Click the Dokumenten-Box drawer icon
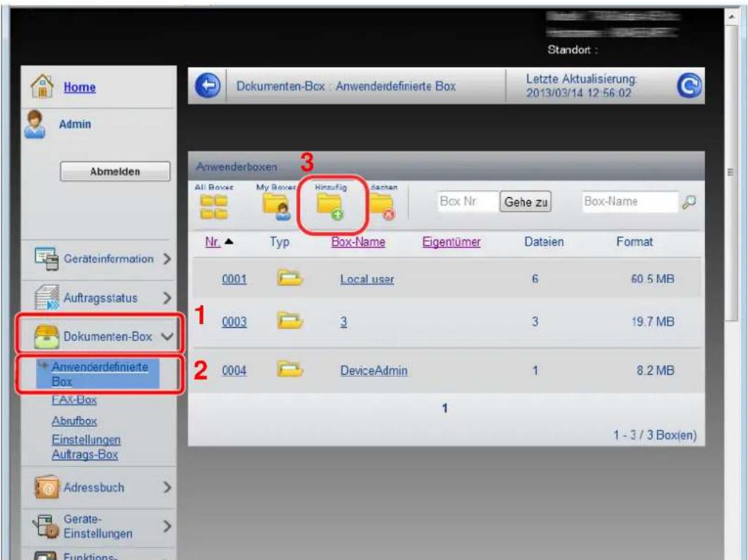 (46, 337)
